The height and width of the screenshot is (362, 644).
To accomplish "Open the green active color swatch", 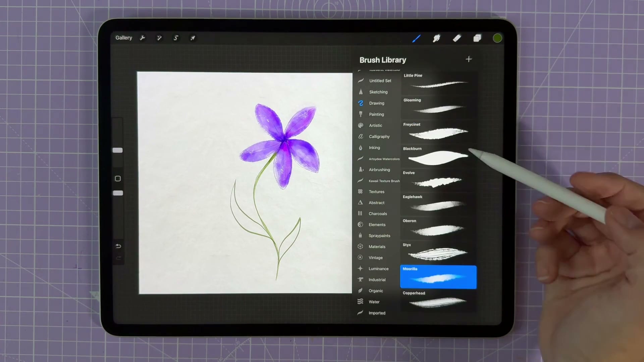I will point(497,38).
